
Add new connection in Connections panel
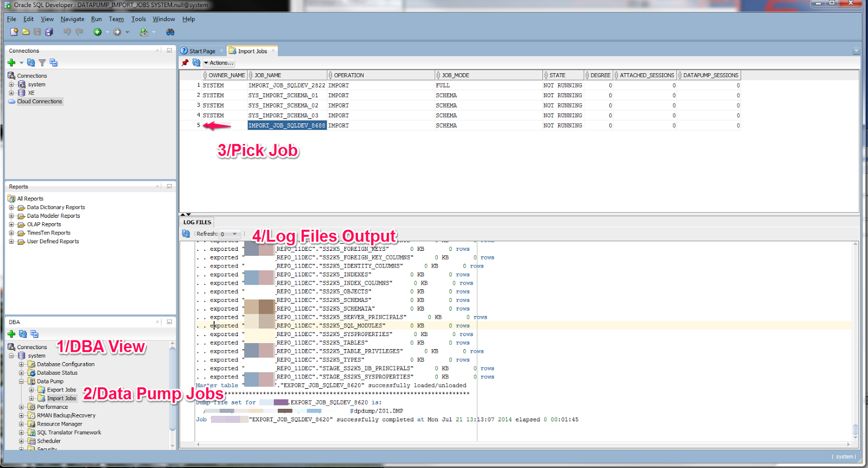coord(11,62)
